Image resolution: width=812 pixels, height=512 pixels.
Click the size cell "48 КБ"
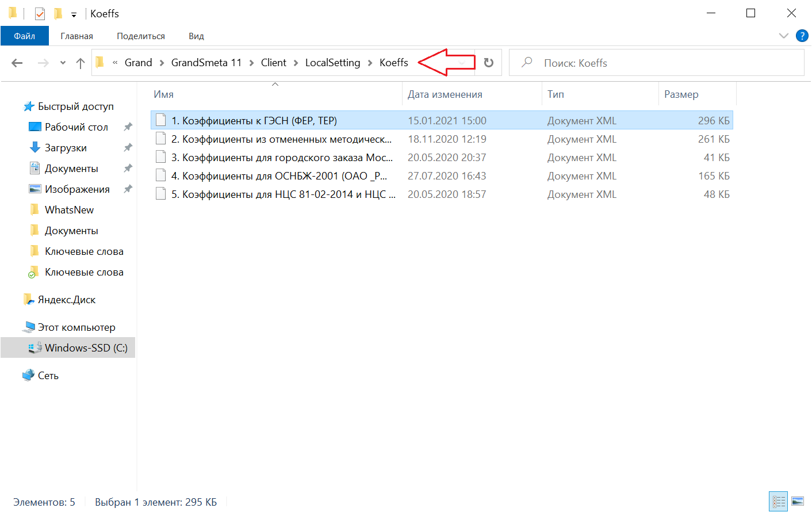(717, 194)
